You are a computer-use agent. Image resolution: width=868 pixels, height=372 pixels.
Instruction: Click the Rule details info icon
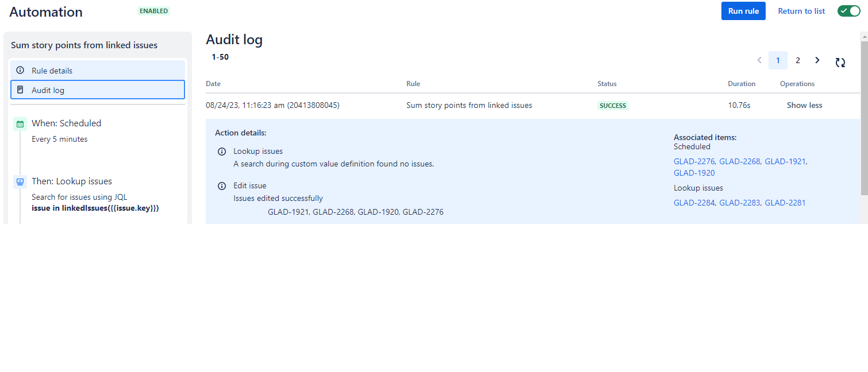click(21, 71)
